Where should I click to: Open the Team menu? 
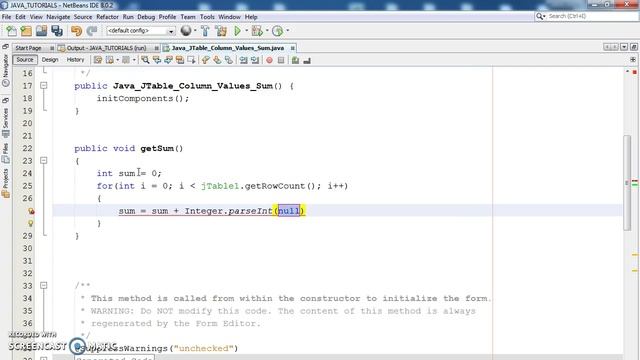(x=188, y=17)
